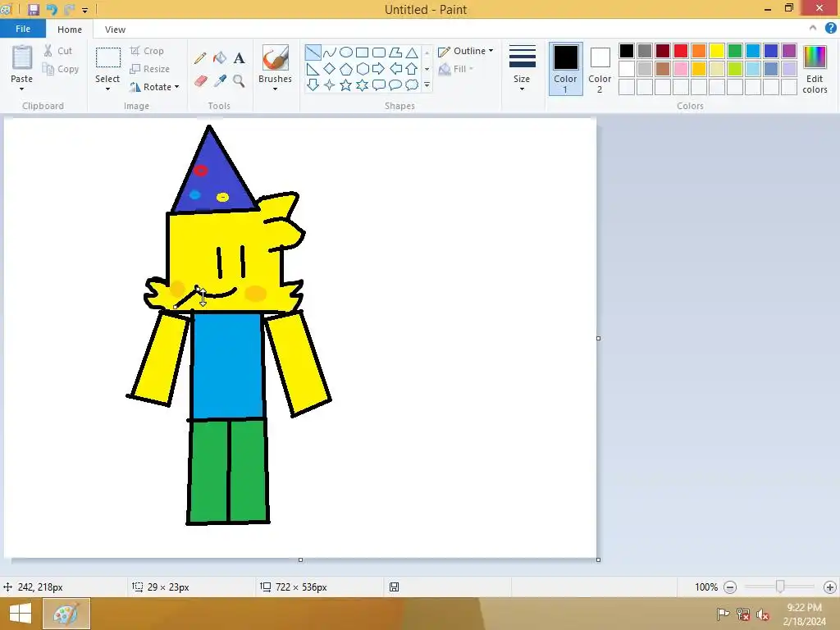Pick the green color swatch

(x=735, y=51)
